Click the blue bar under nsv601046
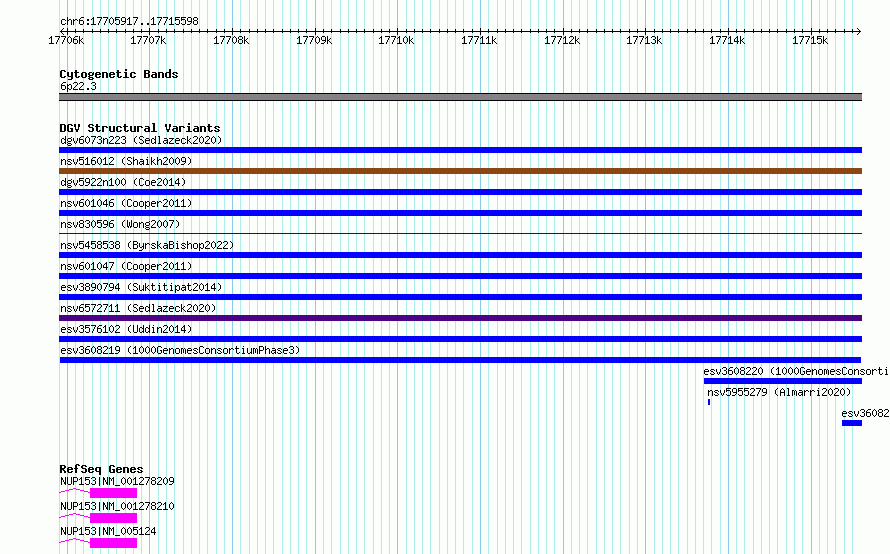 click(460, 213)
